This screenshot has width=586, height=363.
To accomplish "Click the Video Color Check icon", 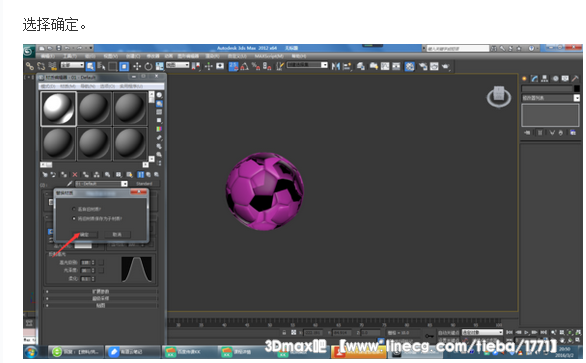I will 159,129.
